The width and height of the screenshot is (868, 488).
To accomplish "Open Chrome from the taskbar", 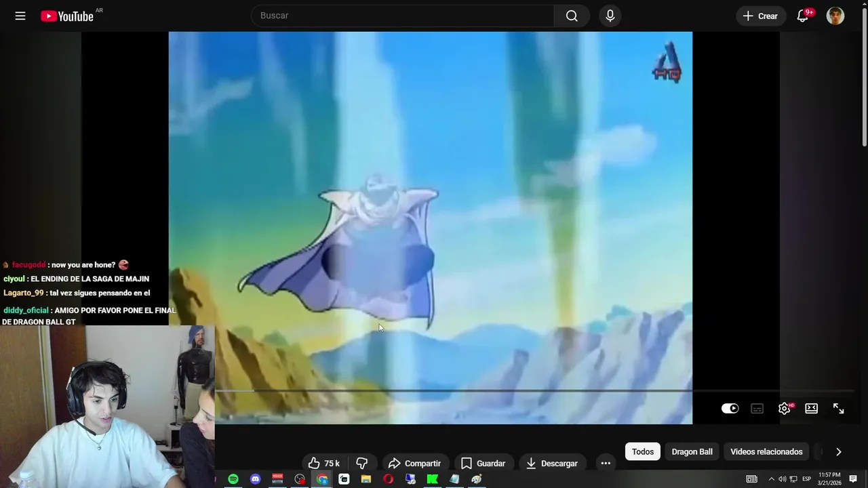I will coord(322,479).
